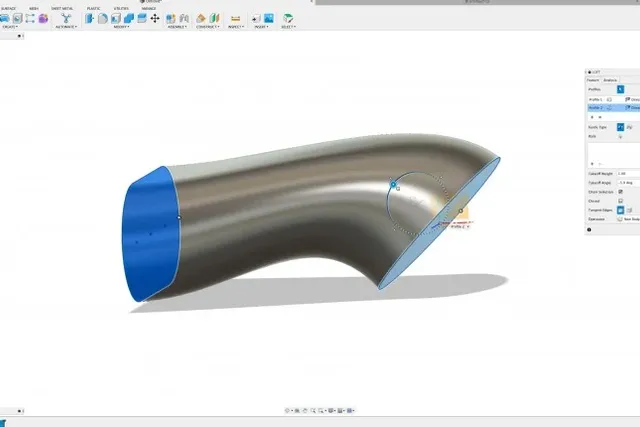This screenshot has height=427, width=640.
Task: Open the Feature tab in Loft dialog
Action: click(593, 80)
